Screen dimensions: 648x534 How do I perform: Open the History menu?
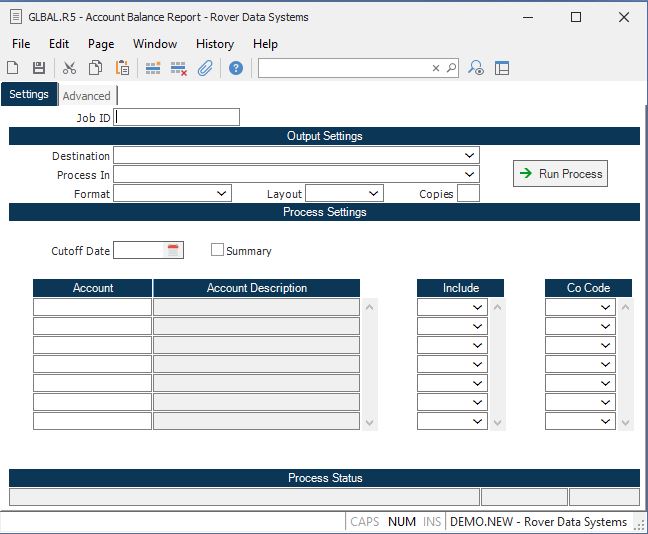[214, 44]
